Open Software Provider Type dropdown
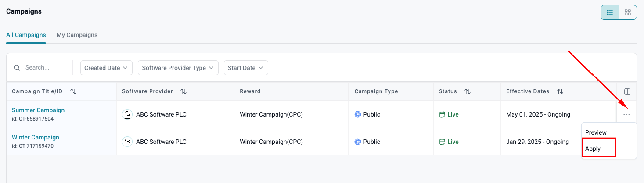The height and width of the screenshot is (183, 644). click(178, 68)
